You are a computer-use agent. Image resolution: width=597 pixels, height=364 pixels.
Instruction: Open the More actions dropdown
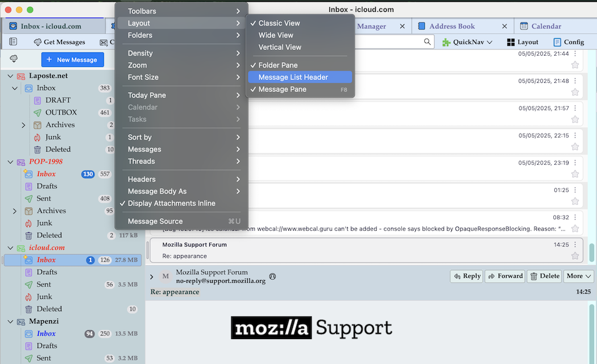click(x=578, y=276)
